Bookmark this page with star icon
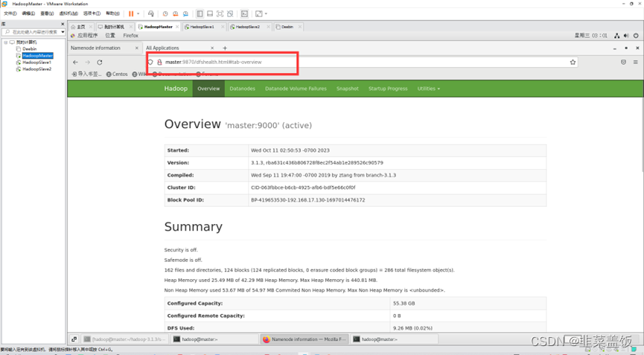Screen dimensions: 644x355 click(573, 62)
